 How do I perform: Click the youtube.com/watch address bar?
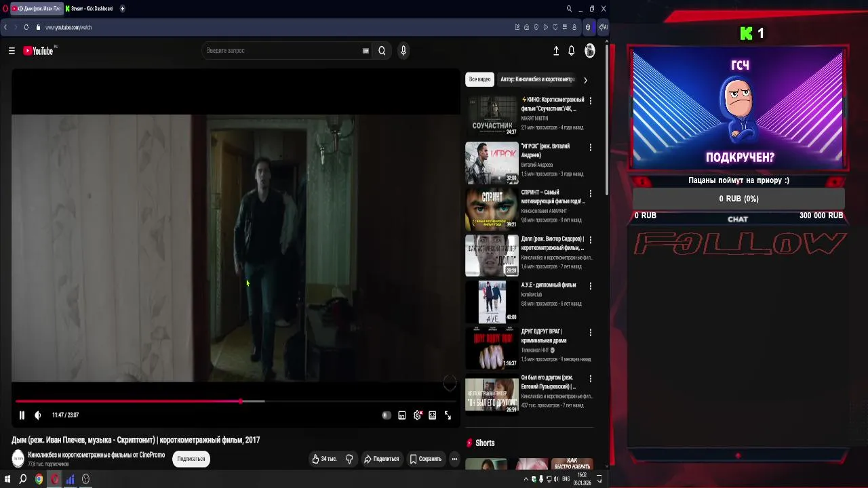(x=271, y=27)
